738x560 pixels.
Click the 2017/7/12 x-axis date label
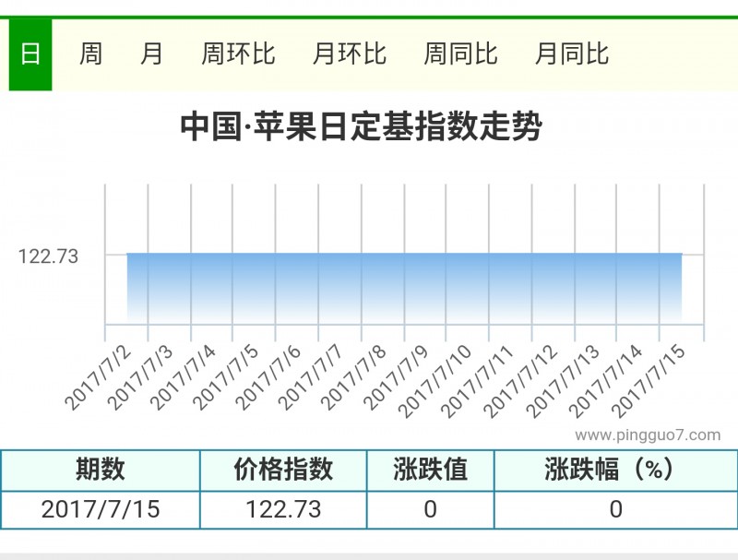(520, 382)
